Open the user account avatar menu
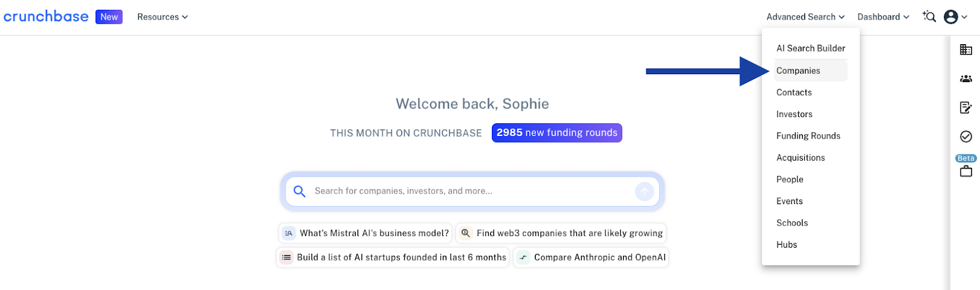 click(956, 17)
